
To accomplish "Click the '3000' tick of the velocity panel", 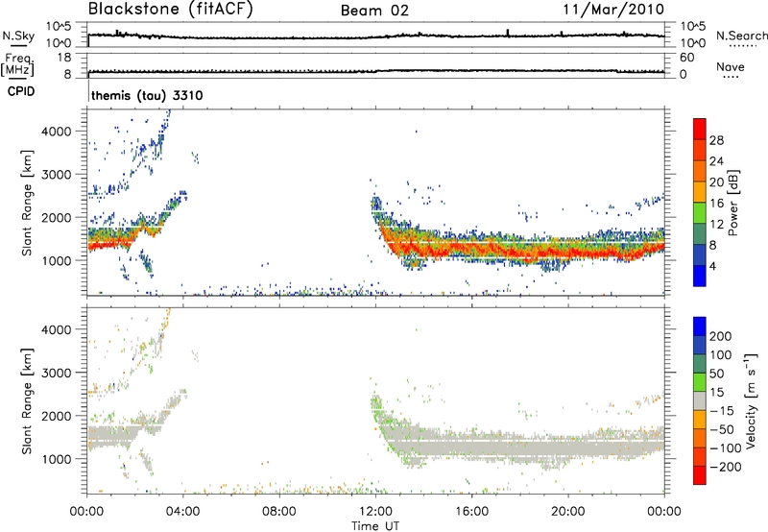I will pyautogui.click(x=56, y=373).
